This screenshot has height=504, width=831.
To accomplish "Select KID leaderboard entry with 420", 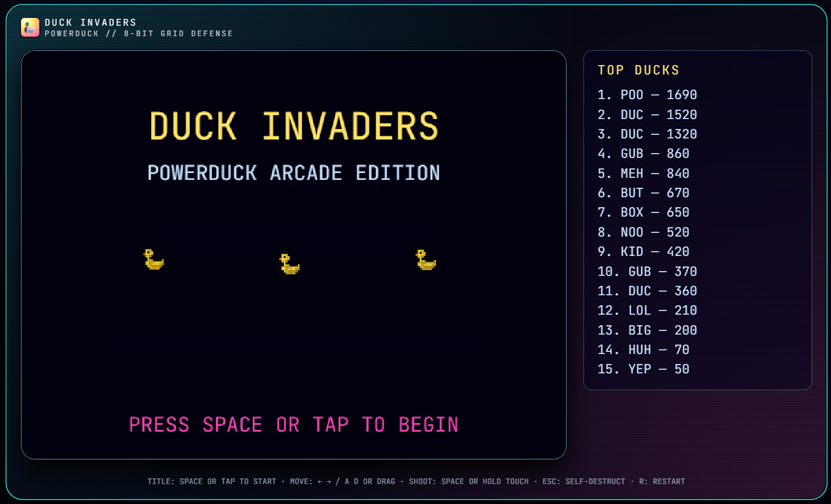I will (x=643, y=252).
